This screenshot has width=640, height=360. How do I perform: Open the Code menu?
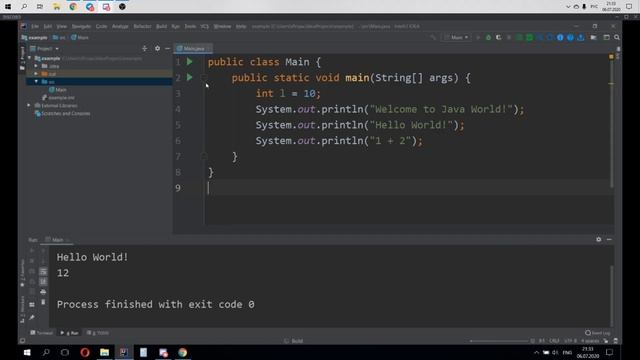tap(101, 26)
